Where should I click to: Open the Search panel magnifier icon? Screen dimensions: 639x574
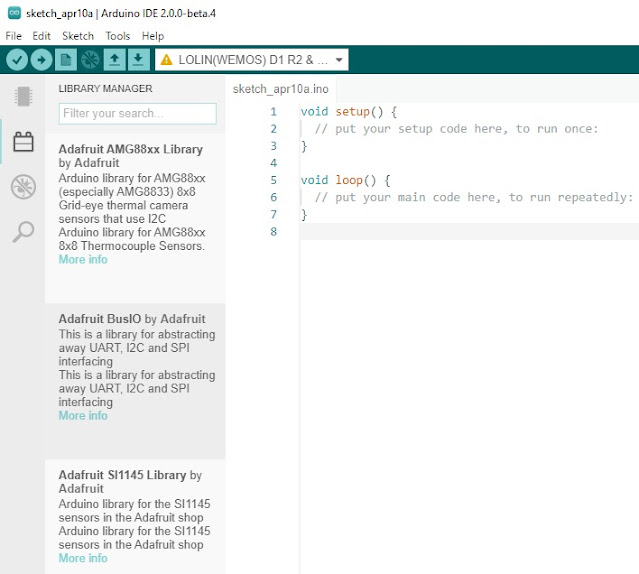(23, 232)
